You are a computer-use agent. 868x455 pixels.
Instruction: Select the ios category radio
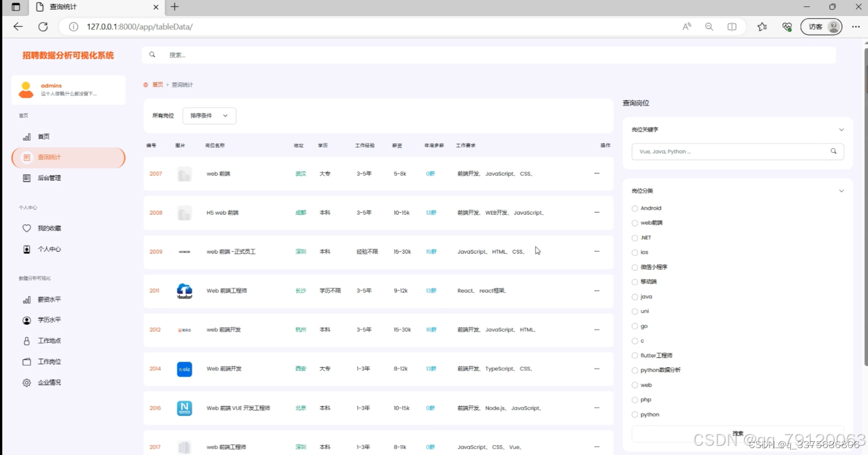(x=635, y=252)
